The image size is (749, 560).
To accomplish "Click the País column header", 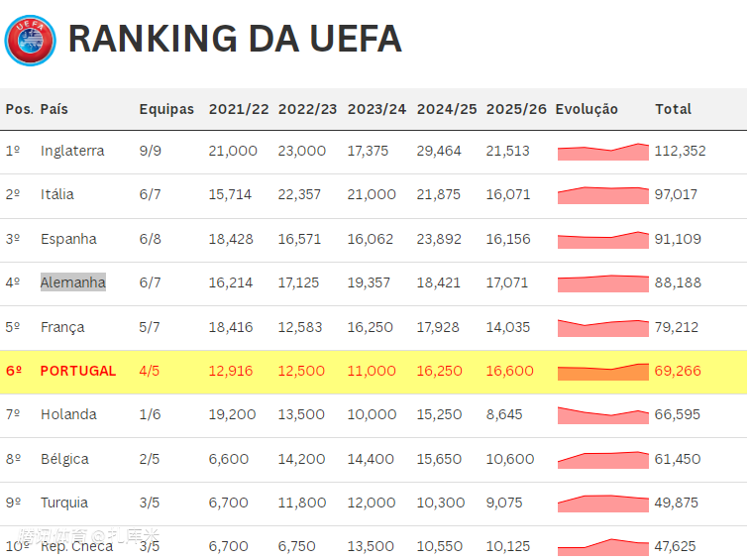I will tap(54, 109).
